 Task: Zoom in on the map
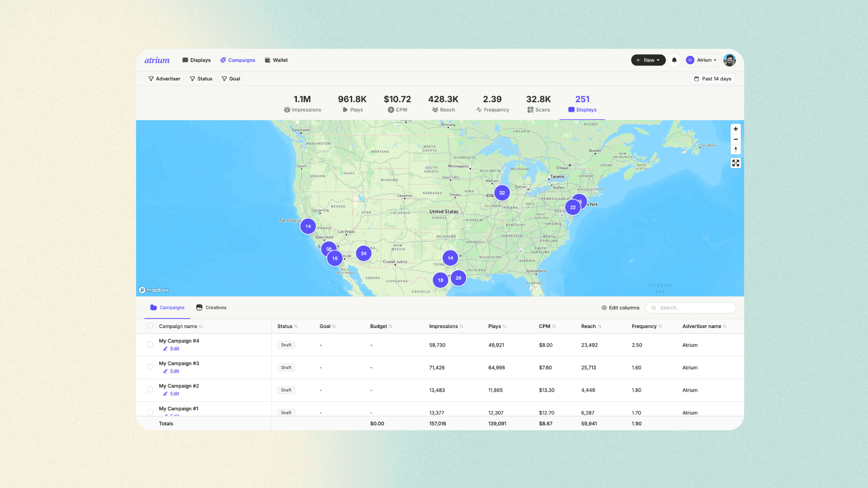click(736, 129)
